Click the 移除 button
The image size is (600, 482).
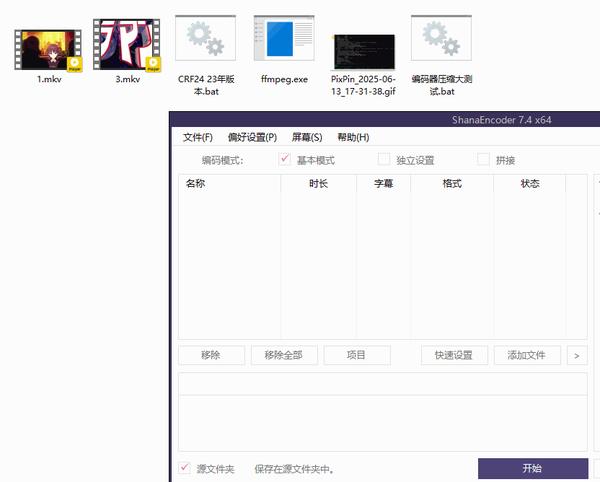coord(211,355)
